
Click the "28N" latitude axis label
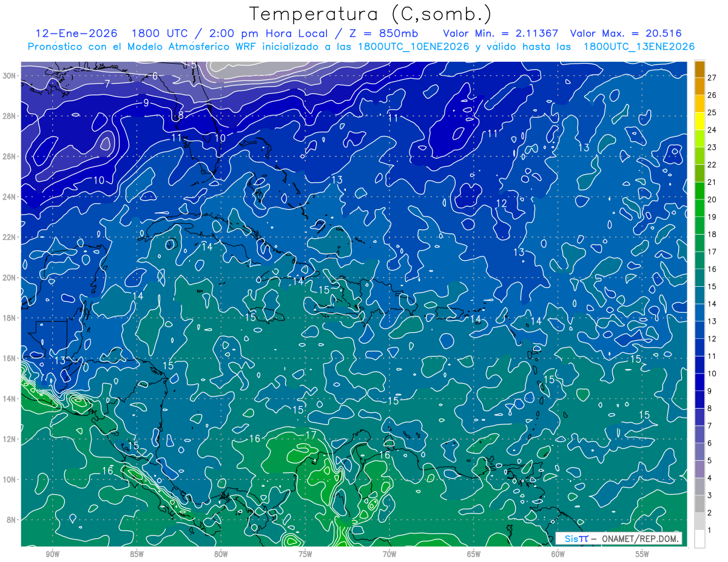(10, 116)
